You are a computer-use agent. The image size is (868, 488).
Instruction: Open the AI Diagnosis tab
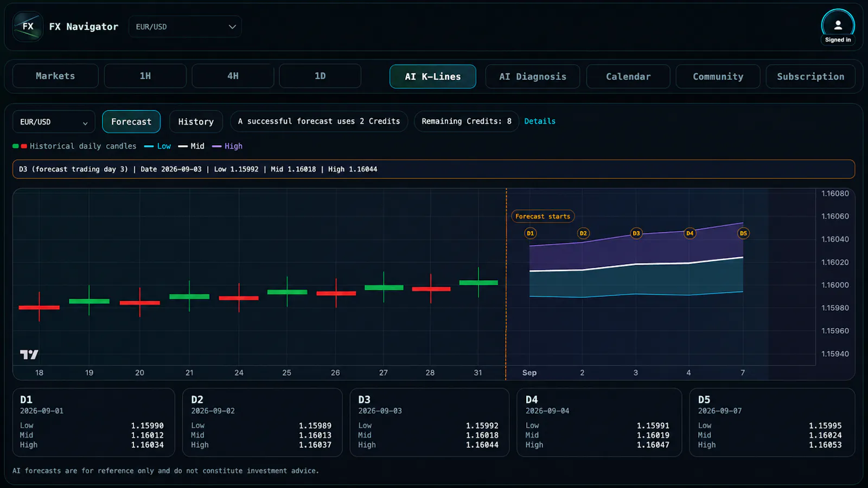[x=533, y=76]
